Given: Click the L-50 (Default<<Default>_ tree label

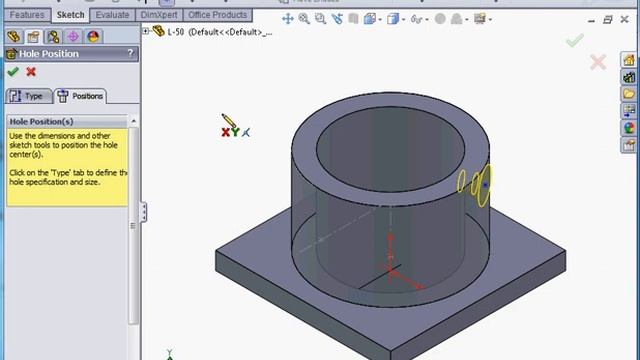Looking at the screenshot, I should (x=220, y=32).
